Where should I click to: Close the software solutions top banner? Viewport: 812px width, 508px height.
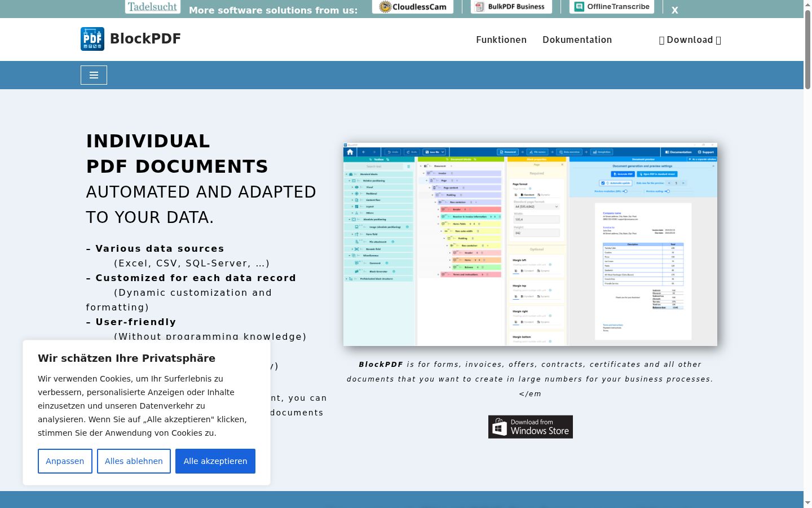(x=674, y=10)
